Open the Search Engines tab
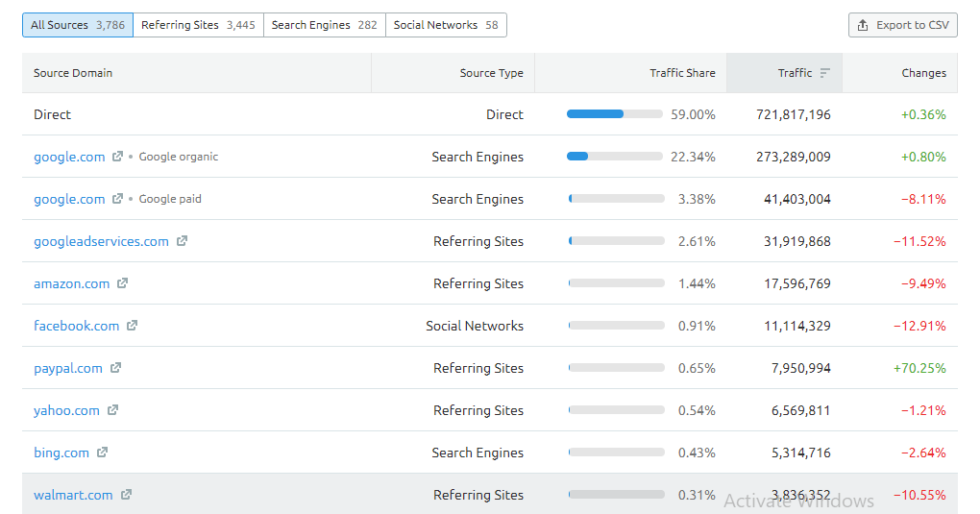 [x=324, y=25]
